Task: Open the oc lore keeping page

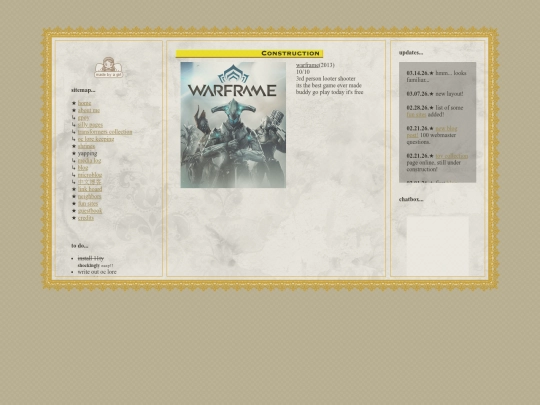Action: (96, 139)
